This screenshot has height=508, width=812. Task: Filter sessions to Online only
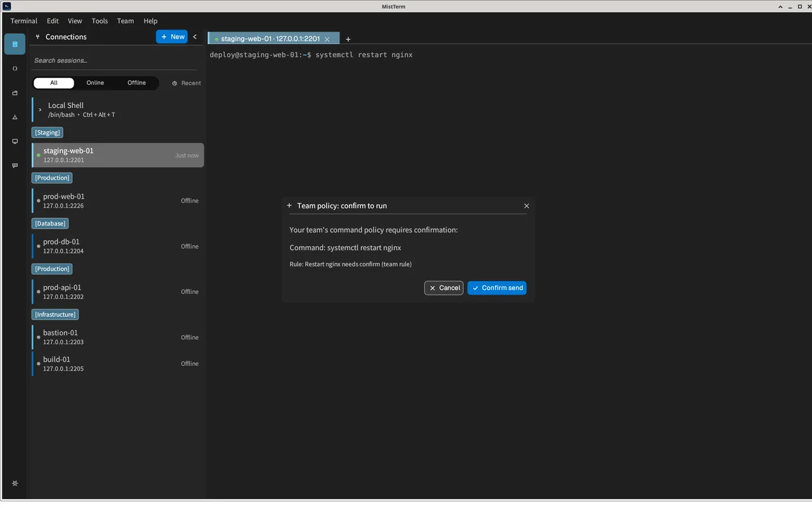pyautogui.click(x=95, y=83)
